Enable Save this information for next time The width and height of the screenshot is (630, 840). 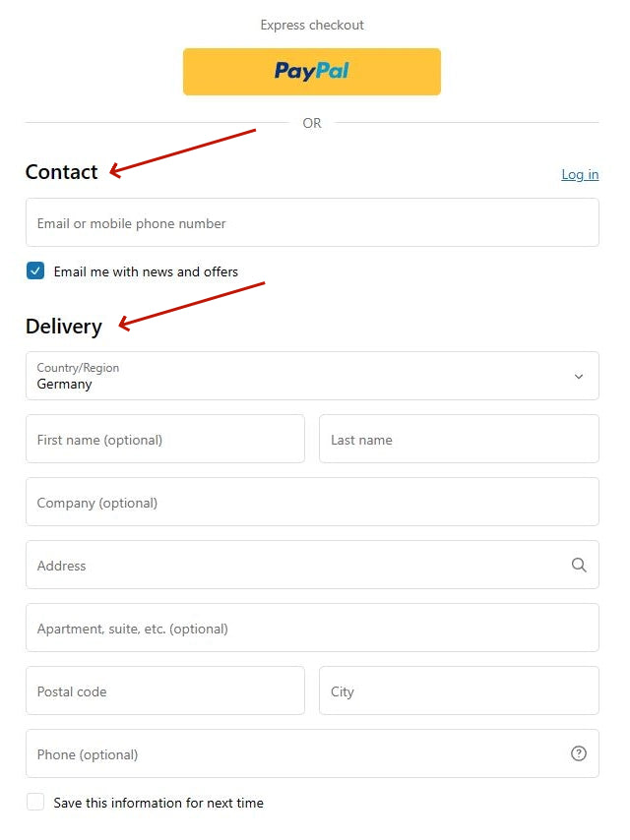coord(35,802)
